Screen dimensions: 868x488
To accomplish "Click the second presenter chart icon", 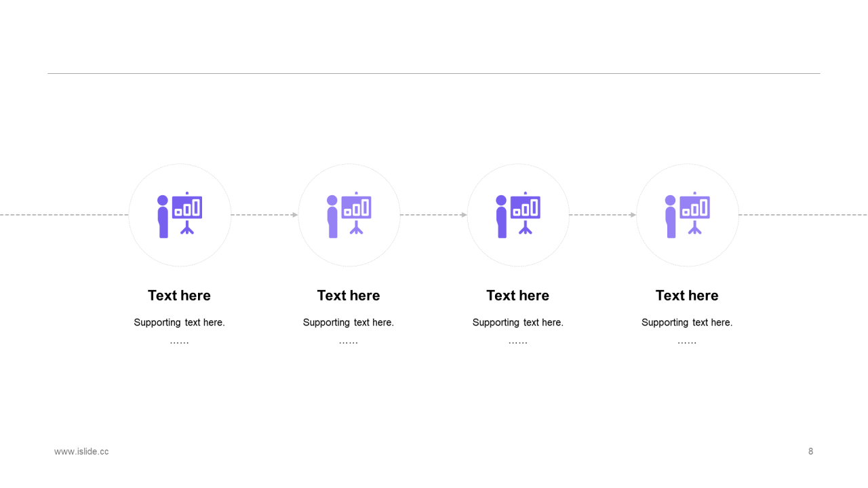I will 349,215.
